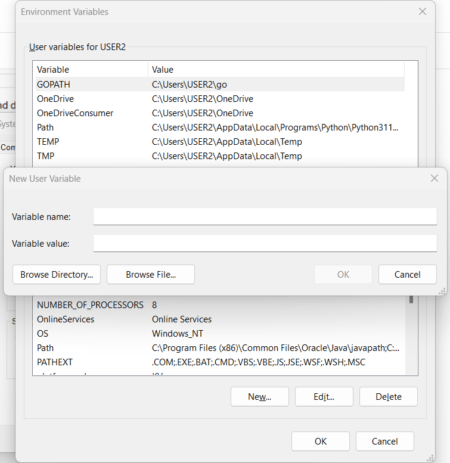This screenshot has height=463, width=450.
Task: Click the Variable name input field
Action: [265, 216]
